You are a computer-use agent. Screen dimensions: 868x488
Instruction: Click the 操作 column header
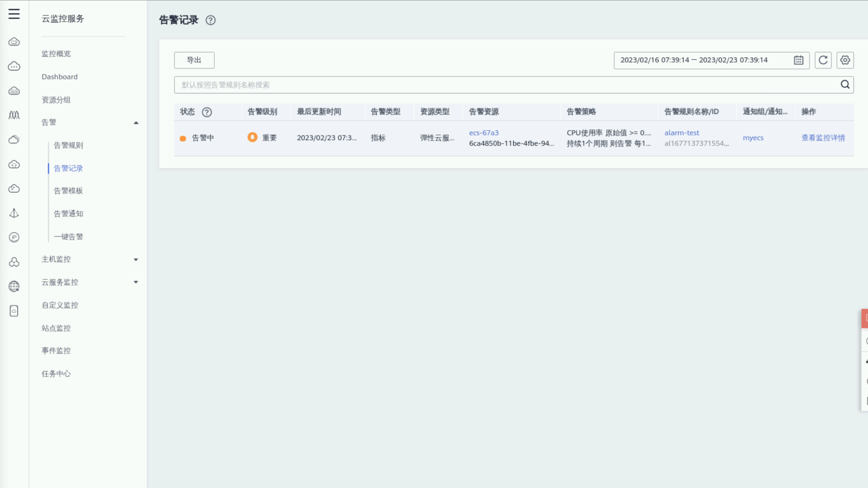tap(809, 111)
